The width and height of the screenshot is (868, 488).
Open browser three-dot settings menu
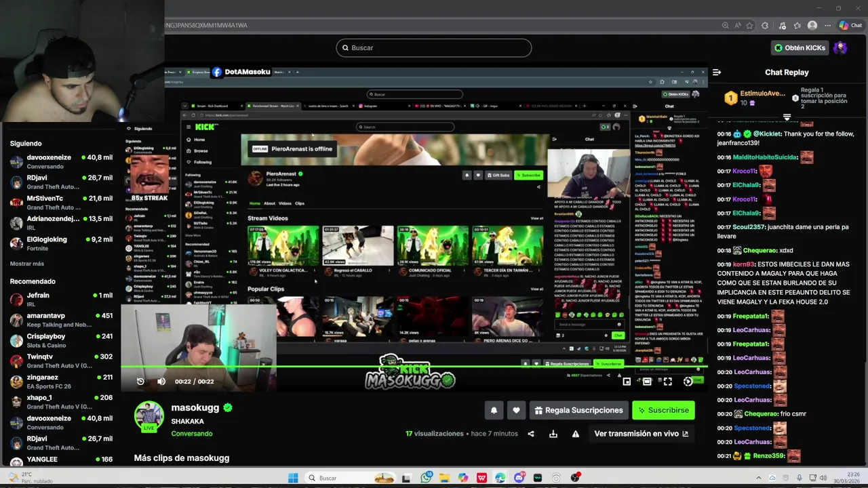click(827, 26)
